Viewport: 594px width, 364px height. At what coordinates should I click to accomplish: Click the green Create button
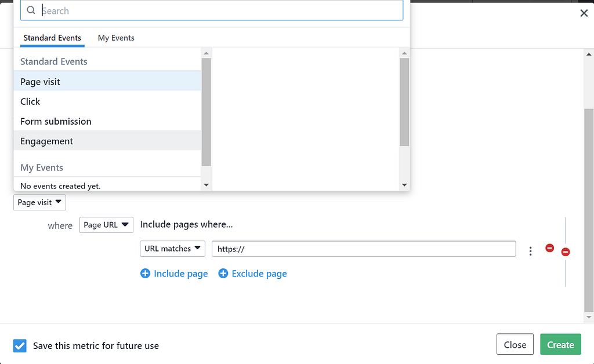coord(560,344)
